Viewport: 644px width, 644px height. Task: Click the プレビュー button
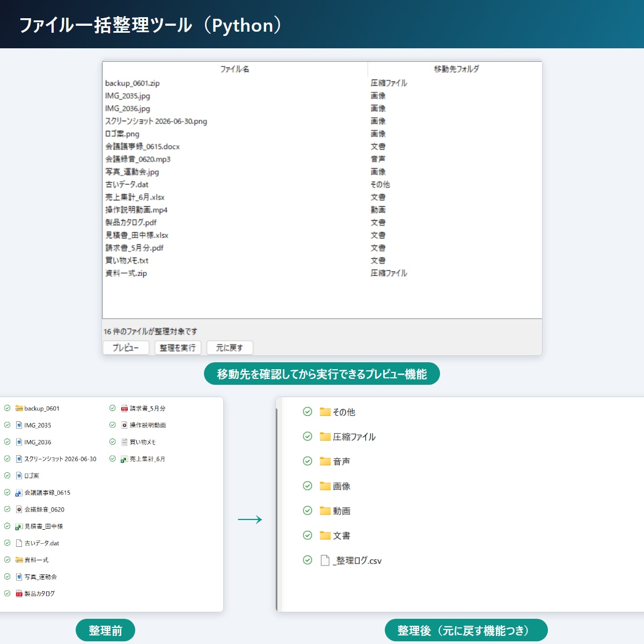click(x=126, y=348)
